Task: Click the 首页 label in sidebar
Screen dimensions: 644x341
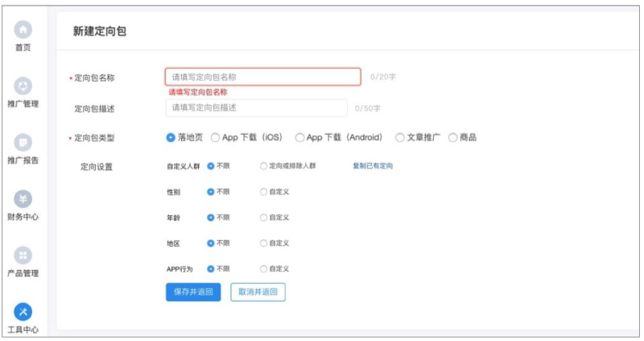Action: [x=23, y=48]
